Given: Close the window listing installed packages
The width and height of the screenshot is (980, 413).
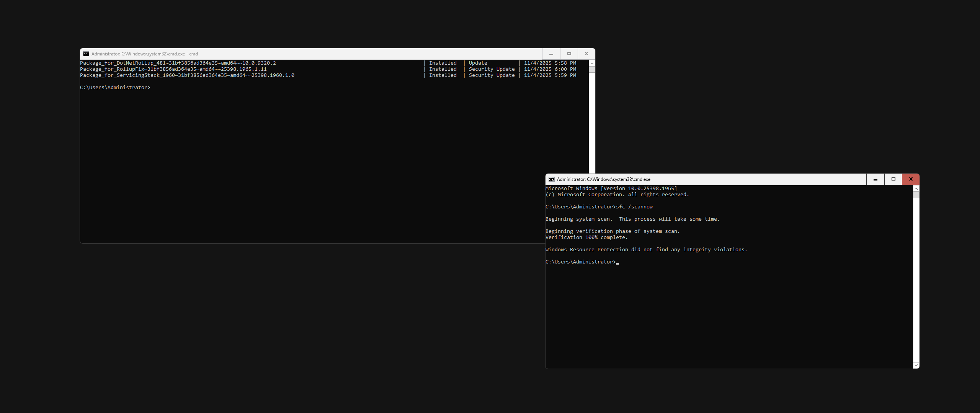Looking at the screenshot, I should tap(586, 54).
